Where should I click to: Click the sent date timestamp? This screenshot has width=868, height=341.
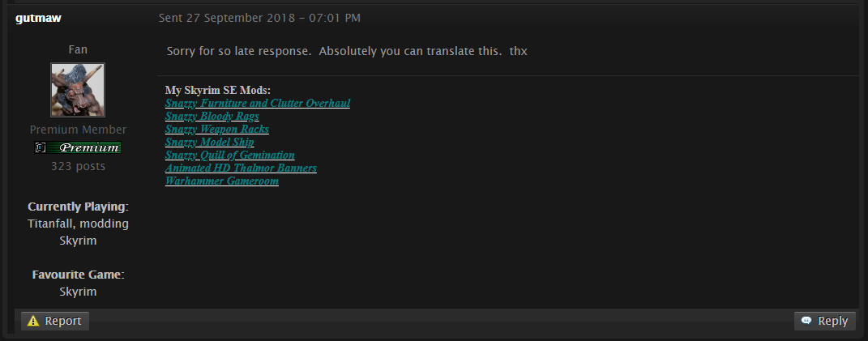coord(259,19)
